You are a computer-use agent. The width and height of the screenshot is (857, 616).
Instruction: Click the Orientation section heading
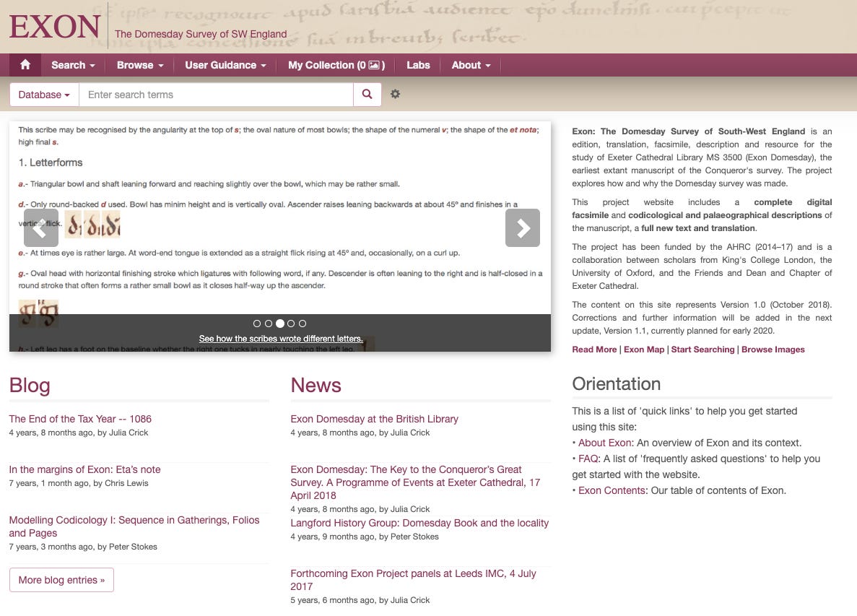point(617,383)
